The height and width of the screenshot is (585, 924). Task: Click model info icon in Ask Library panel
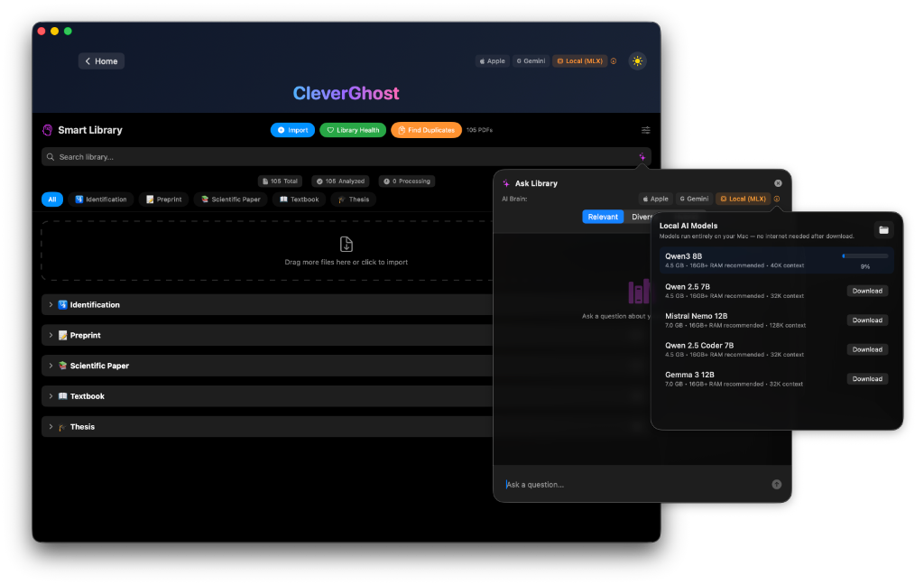(x=777, y=200)
